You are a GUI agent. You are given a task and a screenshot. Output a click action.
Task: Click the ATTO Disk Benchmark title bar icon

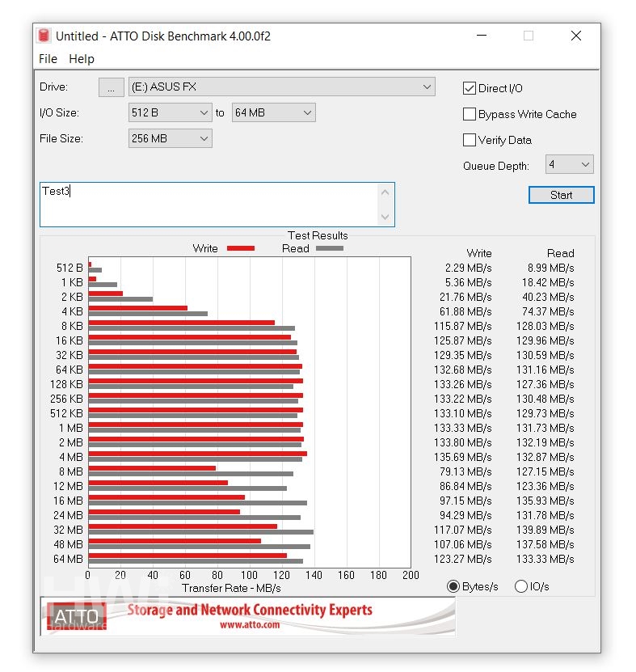tap(44, 36)
